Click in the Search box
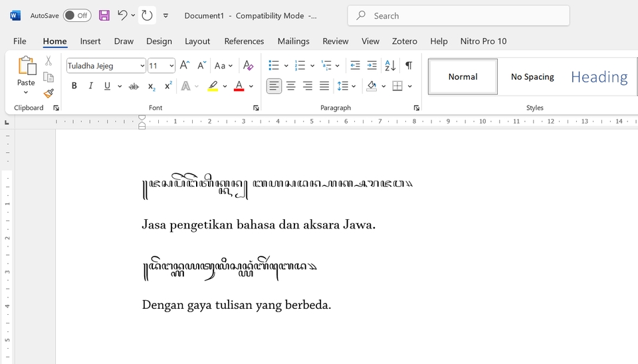This screenshot has width=638, height=364. coord(465,15)
